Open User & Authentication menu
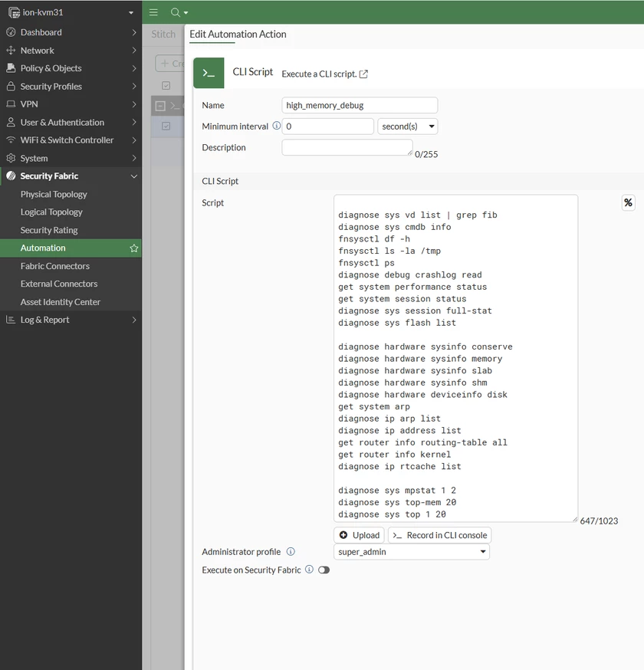This screenshot has width=644, height=670. (71, 122)
